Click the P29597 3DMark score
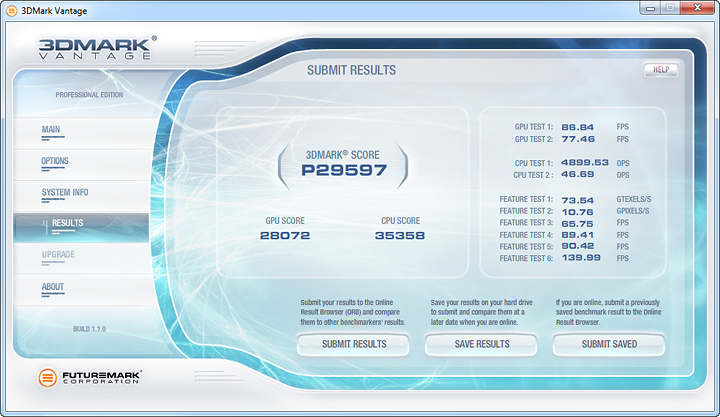This screenshot has height=417, width=720. [344, 170]
